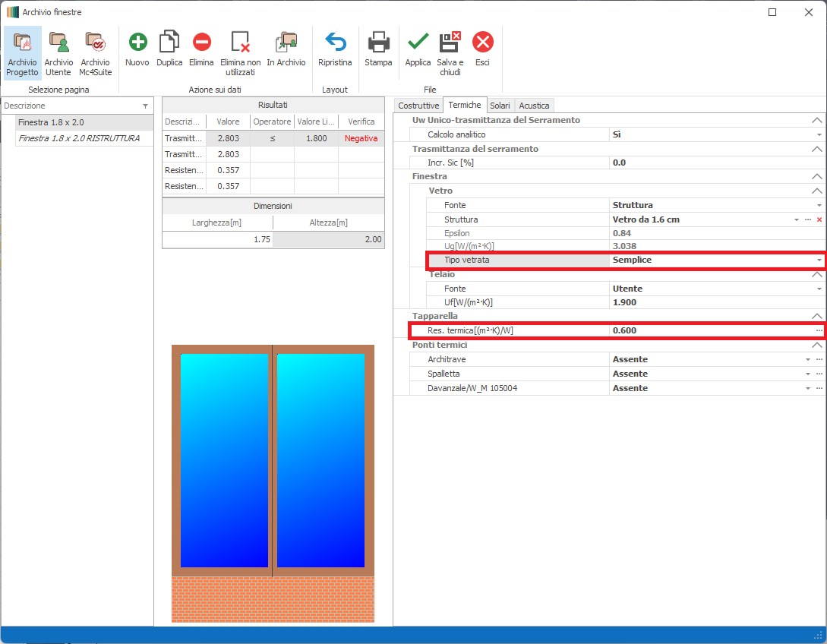Collapse the Vetro subsection
The width and height of the screenshot is (827, 644).
817,191
